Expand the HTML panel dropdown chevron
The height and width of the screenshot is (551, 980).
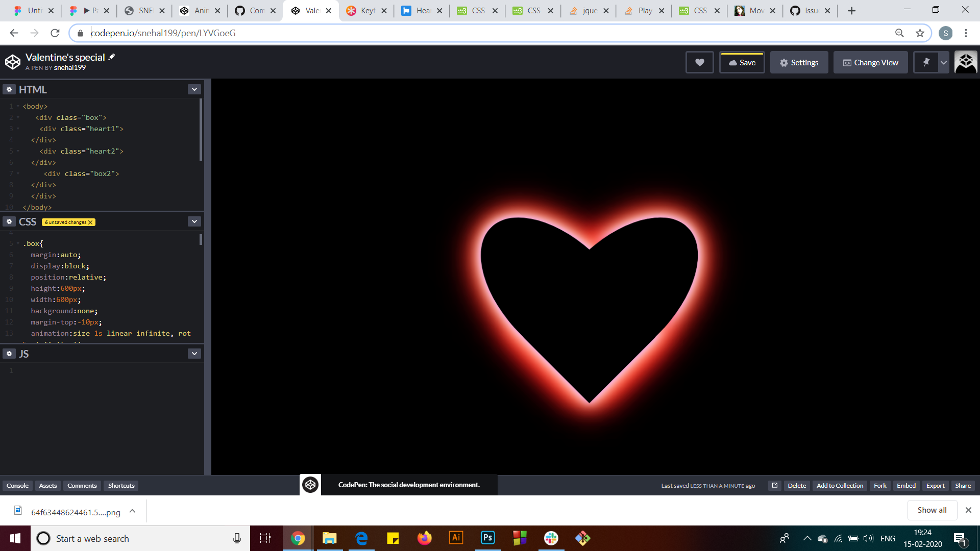[x=194, y=89]
